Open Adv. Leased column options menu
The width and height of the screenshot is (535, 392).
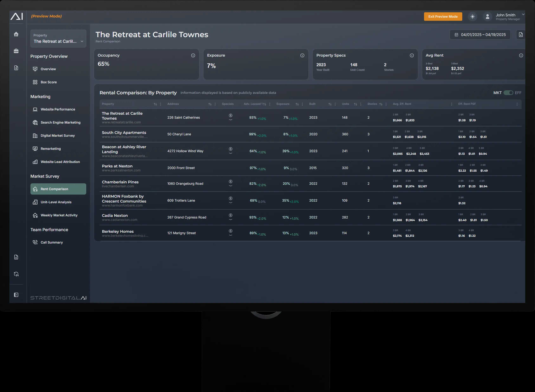point(270,104)
